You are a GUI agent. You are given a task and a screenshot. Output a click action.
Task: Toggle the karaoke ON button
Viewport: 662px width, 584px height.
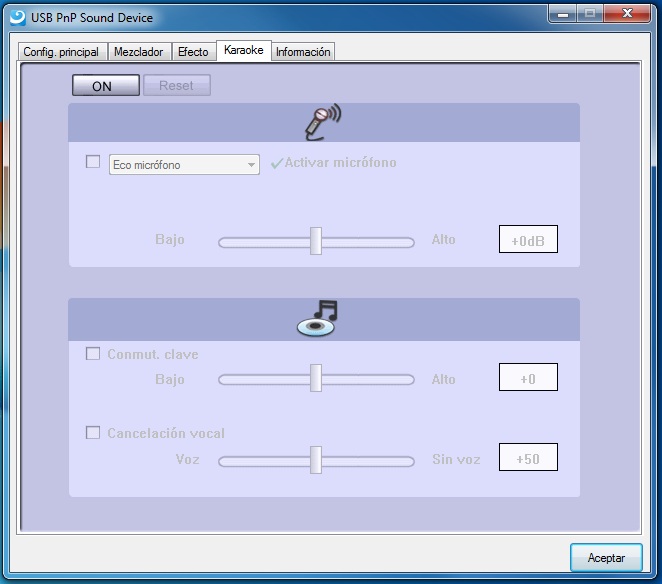[106, 85]
